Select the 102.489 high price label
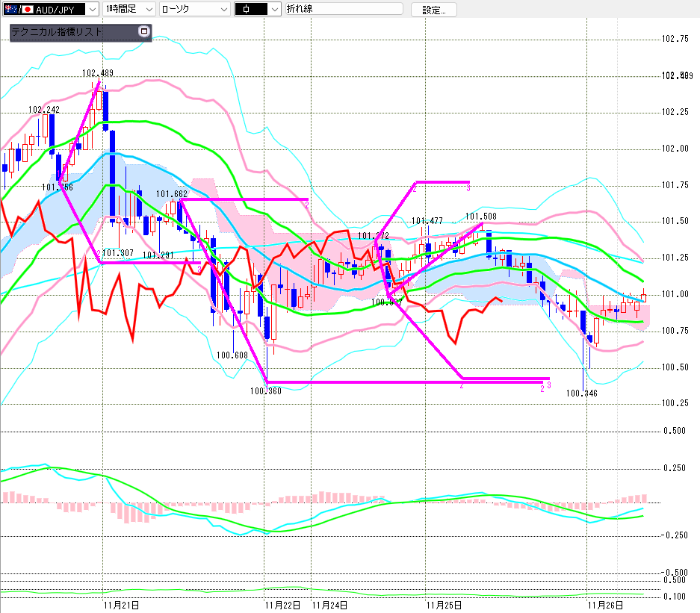 pyautogui.click(x=99, y=73)
